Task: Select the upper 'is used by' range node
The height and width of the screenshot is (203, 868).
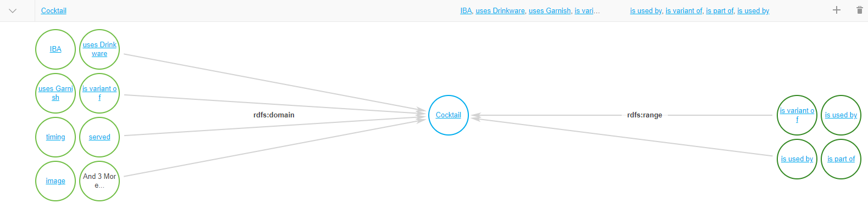Action: 841,115
